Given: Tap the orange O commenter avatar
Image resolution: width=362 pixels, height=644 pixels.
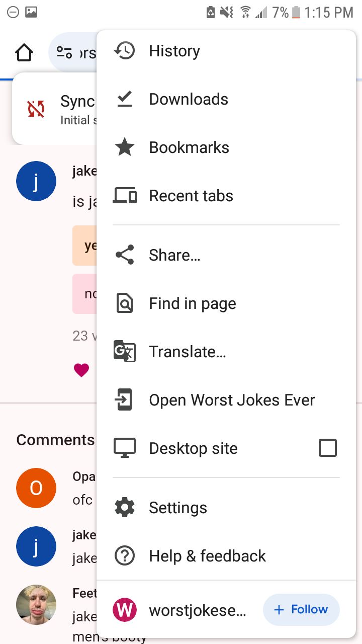Looking at the screenshot, I should pos(36,488).
